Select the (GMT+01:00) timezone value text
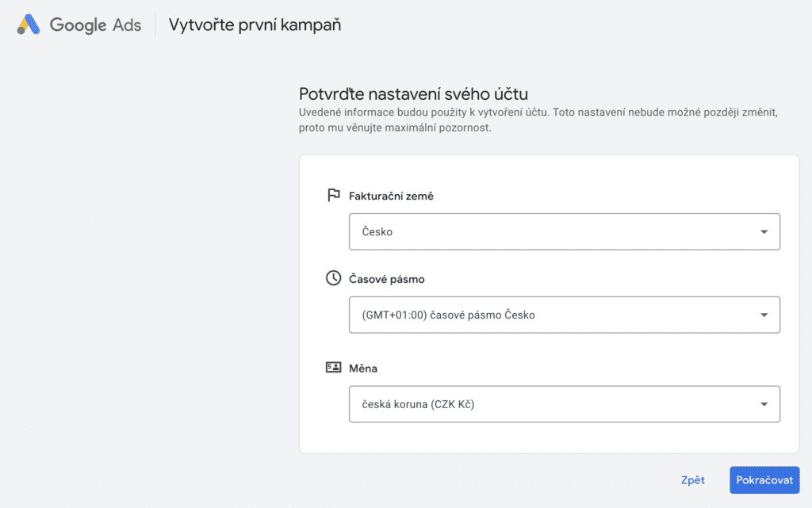The height and width of the screenshot is (508, 812). [x=449, y=315]
